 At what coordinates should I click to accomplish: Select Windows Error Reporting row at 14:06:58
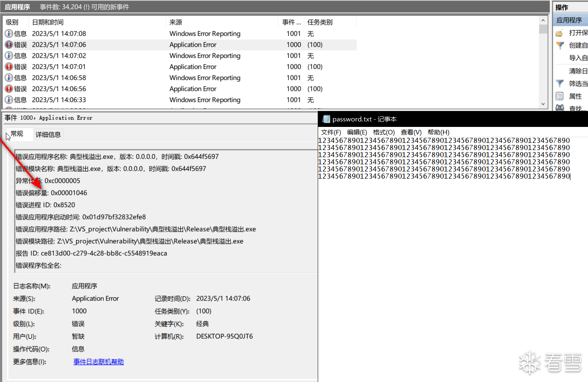(180, 78)
